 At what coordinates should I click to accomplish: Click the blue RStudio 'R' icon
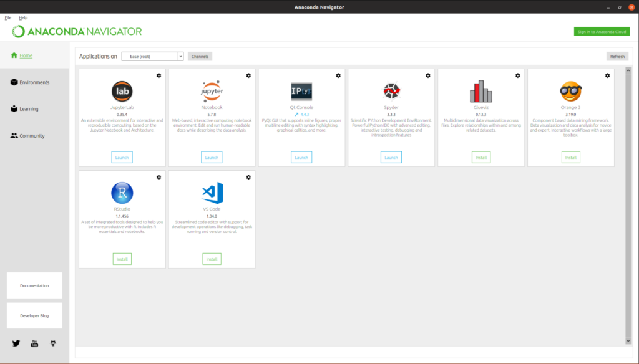[122, 193]
